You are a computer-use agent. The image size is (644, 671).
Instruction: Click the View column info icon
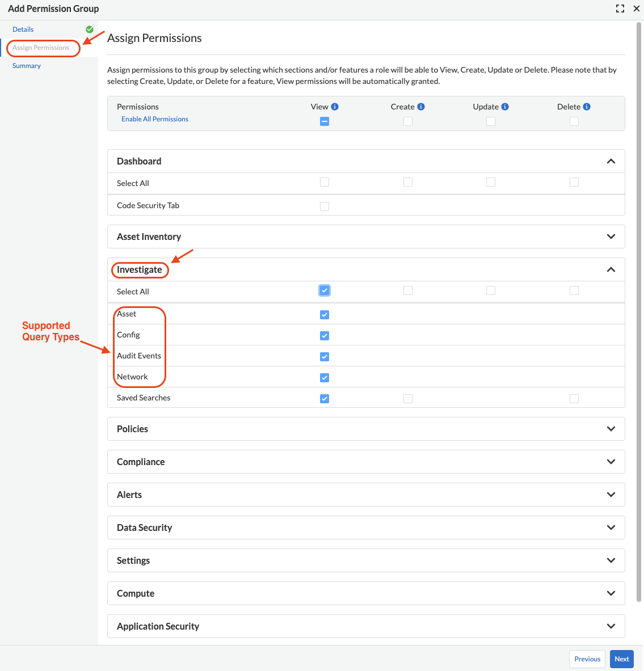pos(335,107)
